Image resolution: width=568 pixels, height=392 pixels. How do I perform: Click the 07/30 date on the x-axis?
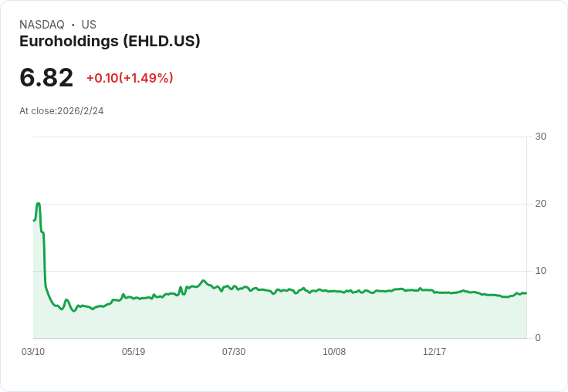point(234,352)
